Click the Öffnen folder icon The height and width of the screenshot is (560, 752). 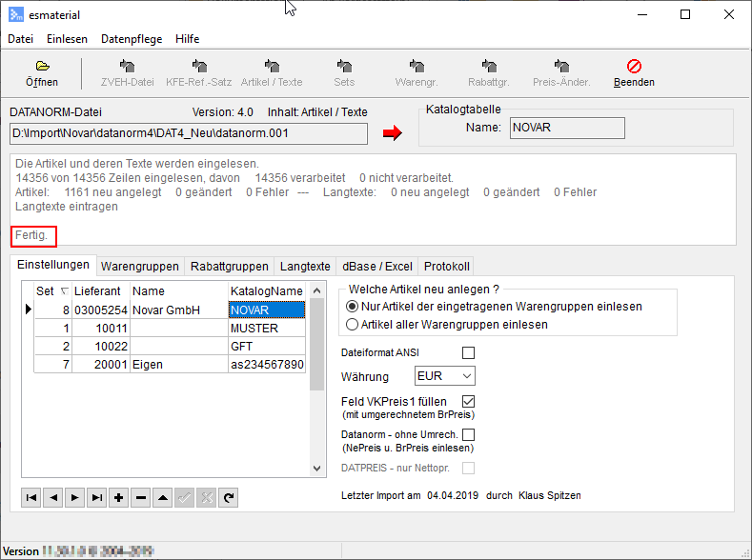(x=42, y=67)
